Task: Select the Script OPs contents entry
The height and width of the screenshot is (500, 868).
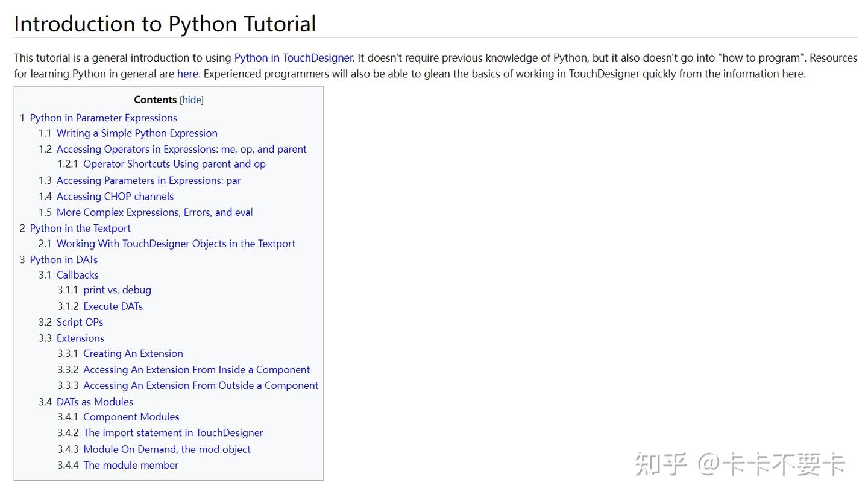Action: 80,322
